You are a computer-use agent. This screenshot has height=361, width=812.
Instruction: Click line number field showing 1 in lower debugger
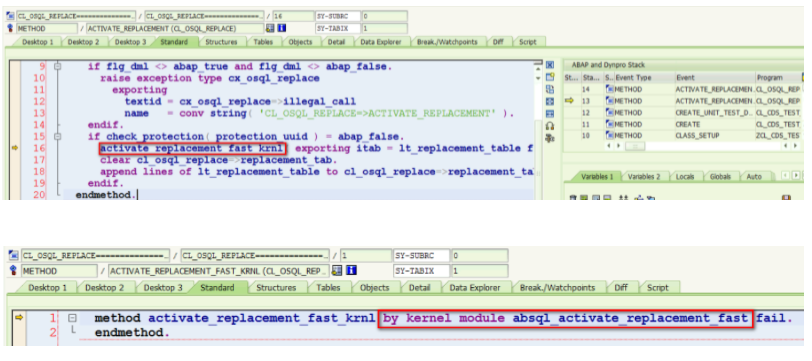366,256
